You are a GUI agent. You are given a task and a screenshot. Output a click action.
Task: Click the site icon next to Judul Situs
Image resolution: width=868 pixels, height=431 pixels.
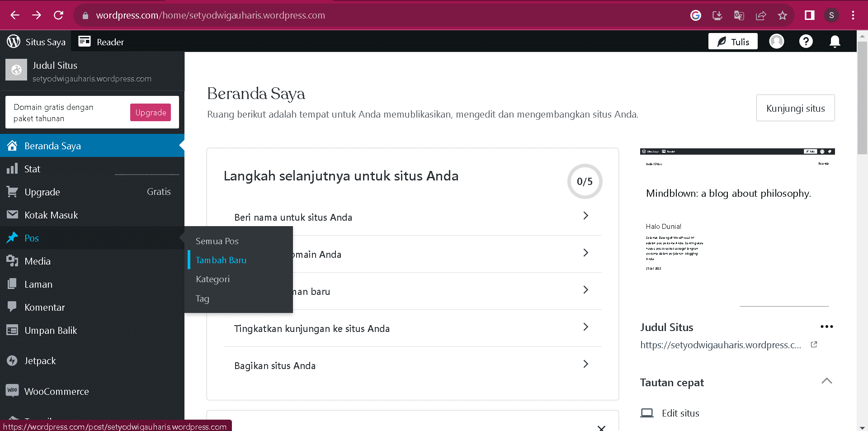point(16,70)
